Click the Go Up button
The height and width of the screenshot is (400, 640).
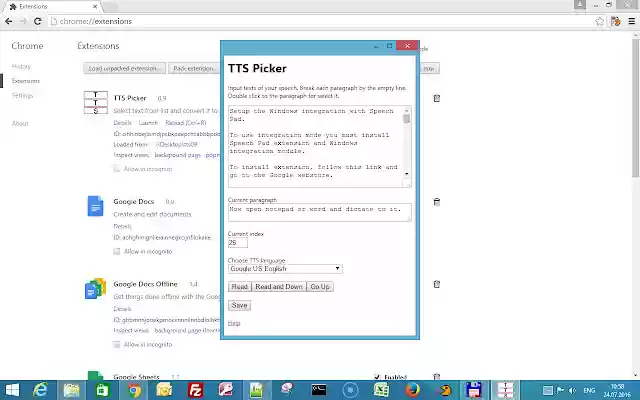(320, 287)
